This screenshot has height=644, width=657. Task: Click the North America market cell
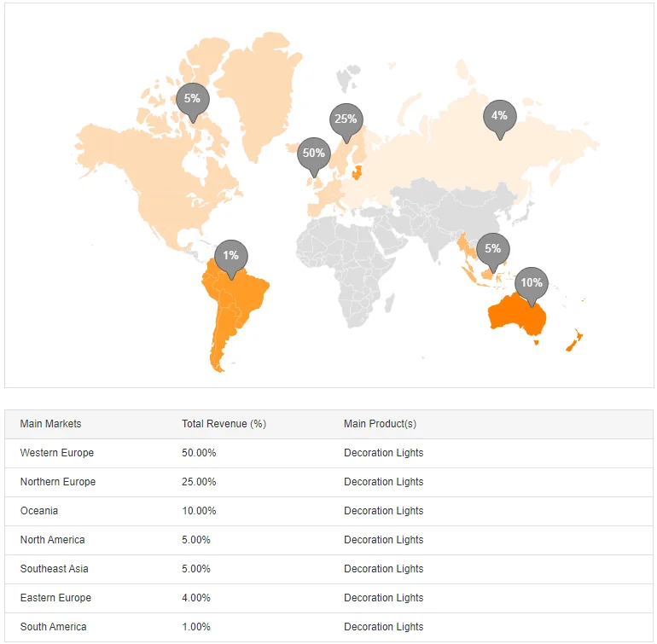[52, 540]
